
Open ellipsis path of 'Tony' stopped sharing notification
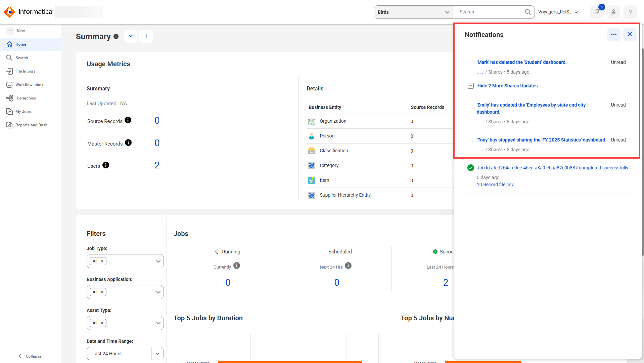tap(480, 150)
